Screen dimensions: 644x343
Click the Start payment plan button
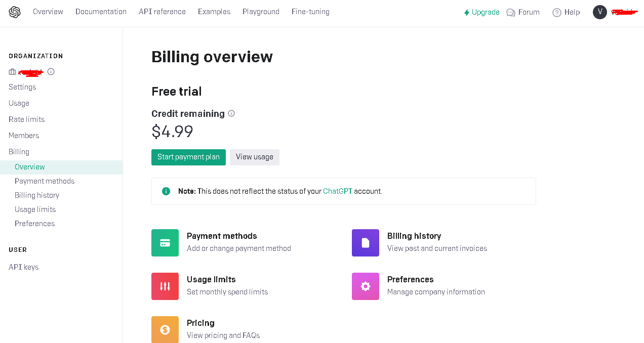pos(188,157)
